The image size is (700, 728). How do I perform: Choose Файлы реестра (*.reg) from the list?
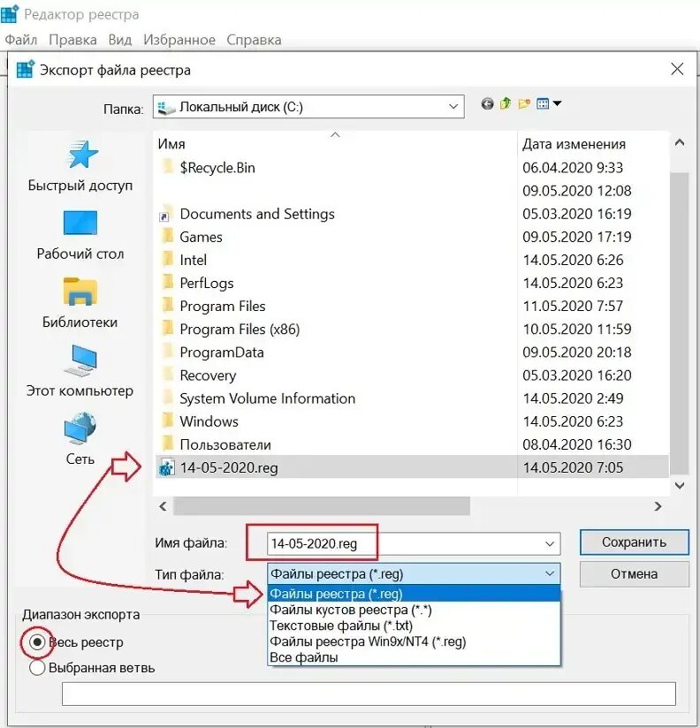coord(414,594)
